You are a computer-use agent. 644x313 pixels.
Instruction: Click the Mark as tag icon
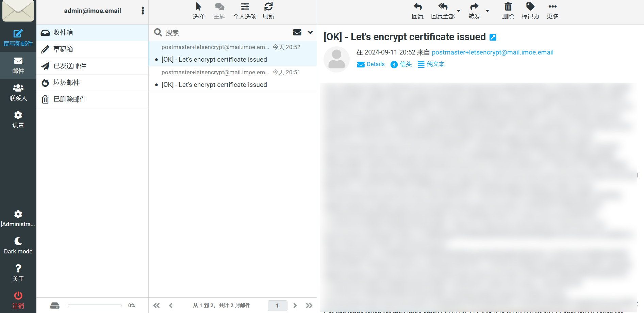(530, 7)
